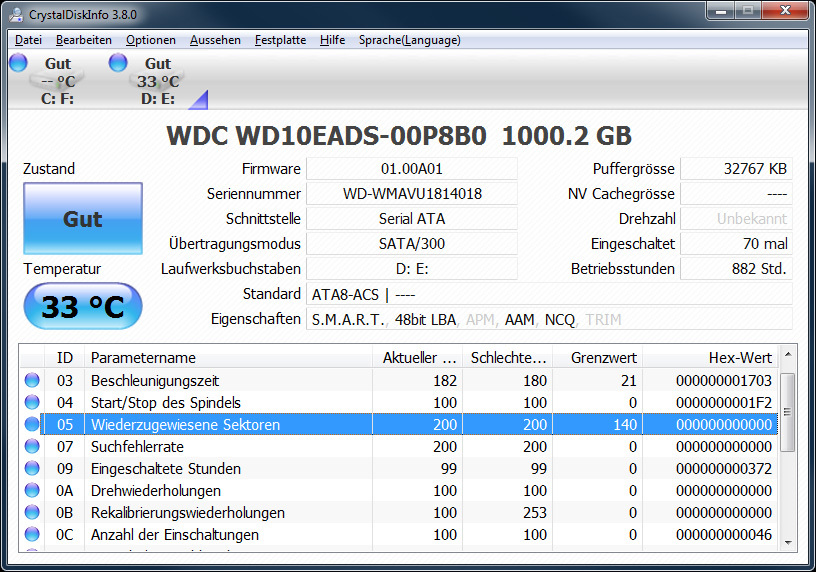Sort by the ID column header

(x=65, y=358)
